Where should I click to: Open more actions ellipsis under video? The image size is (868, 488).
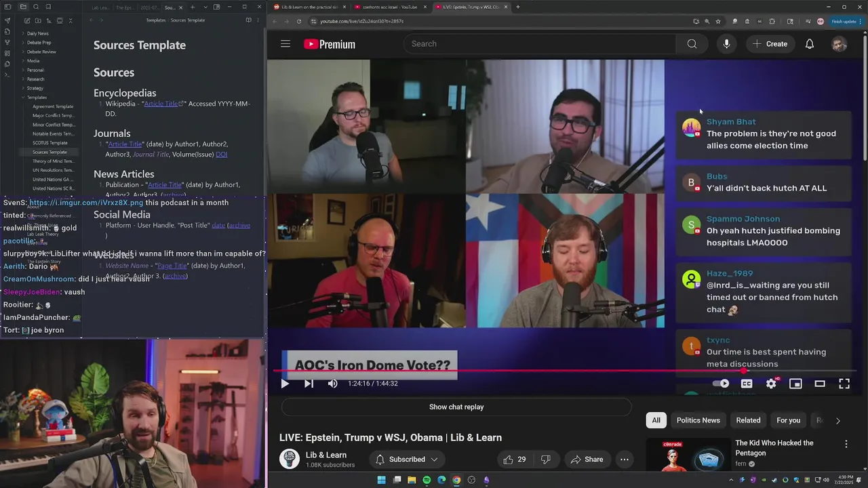625,460
